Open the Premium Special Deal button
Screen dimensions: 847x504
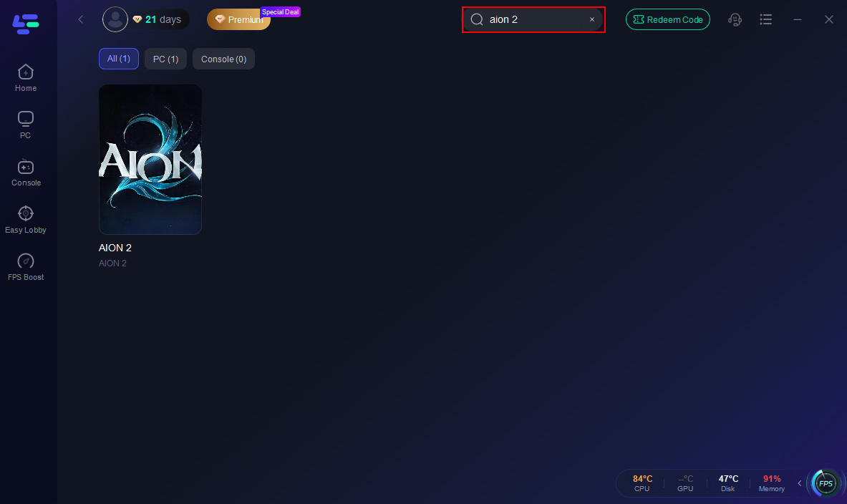pyautogui.click(x=238, y=19)
